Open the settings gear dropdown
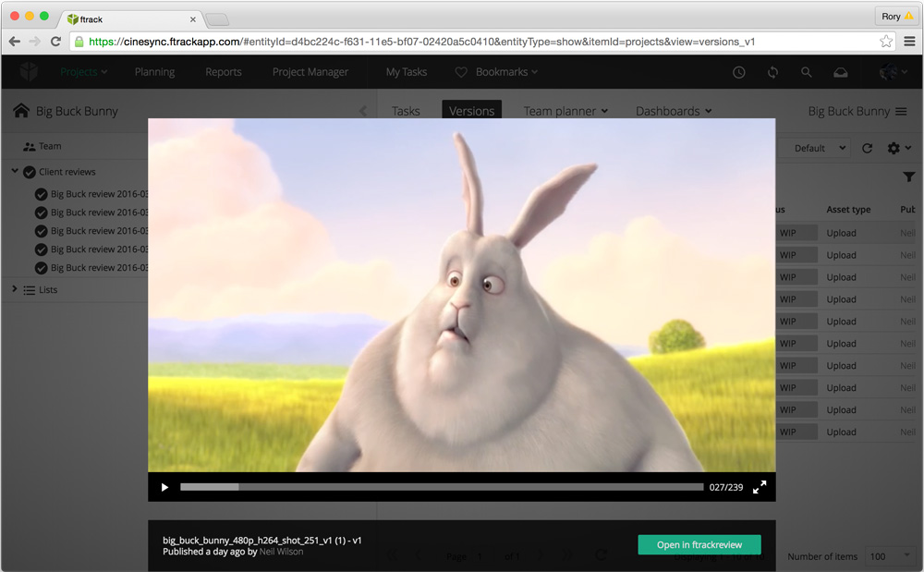924x572 pixels. [899, 148]
